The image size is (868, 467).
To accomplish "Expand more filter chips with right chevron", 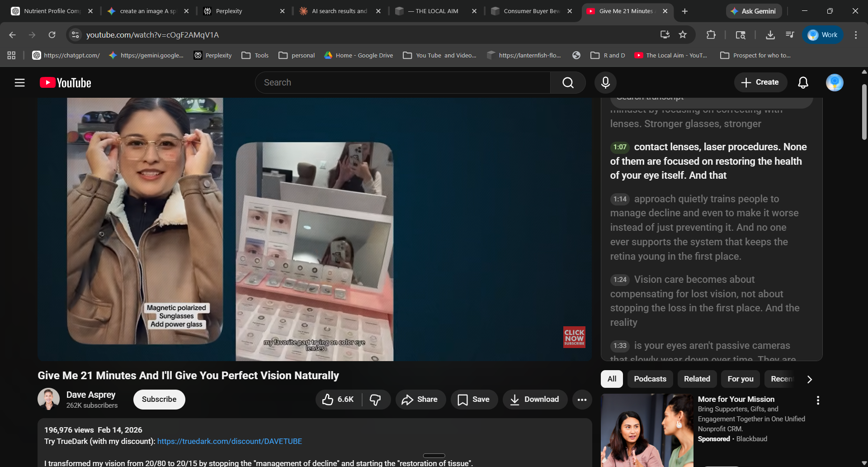I will coord(810,379).
